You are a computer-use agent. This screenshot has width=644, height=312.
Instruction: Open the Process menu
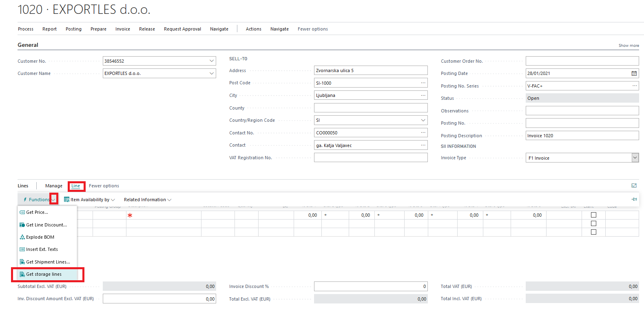pyautogui.click(x=26, y=29)
